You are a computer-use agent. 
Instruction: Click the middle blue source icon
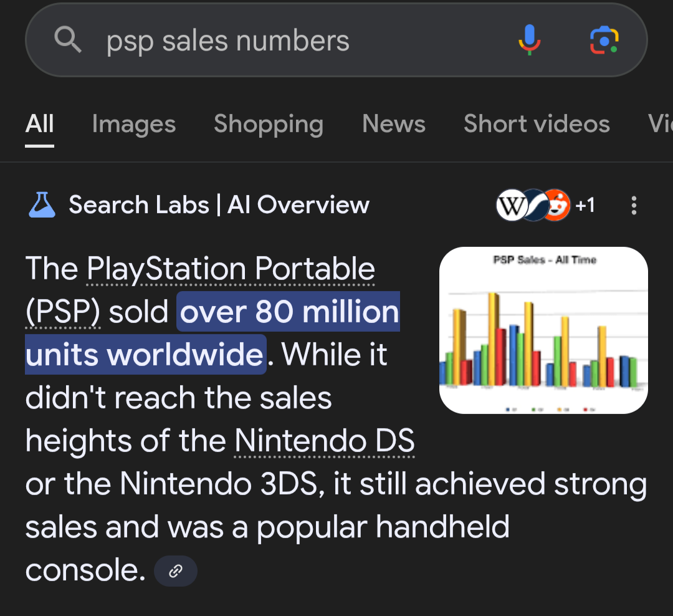pos(535,205)
